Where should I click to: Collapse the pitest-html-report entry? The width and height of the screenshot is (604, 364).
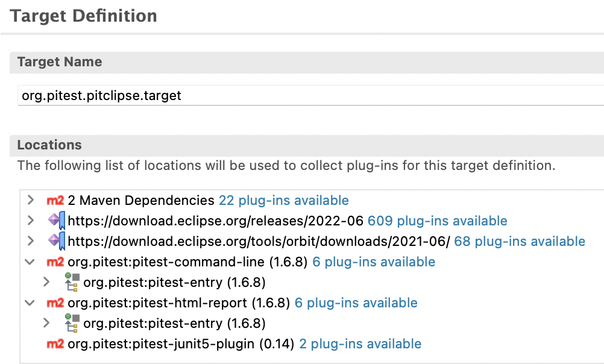(x=30, y=303)
